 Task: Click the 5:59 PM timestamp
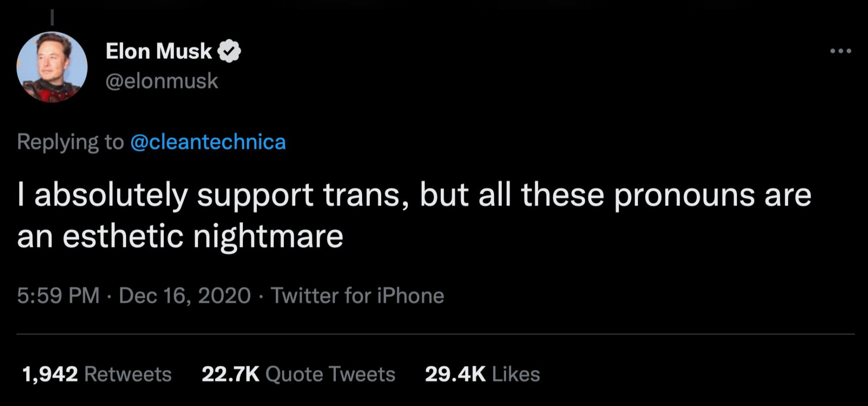(58, 296)
